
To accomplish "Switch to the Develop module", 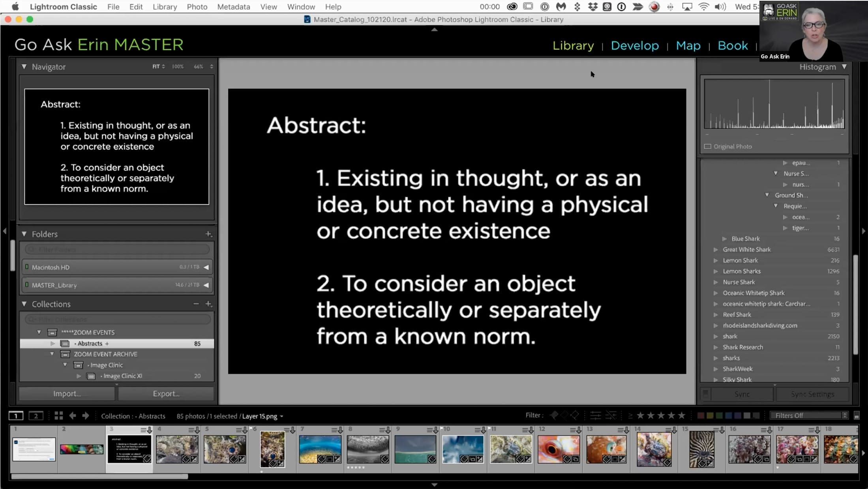I will 635,45.
